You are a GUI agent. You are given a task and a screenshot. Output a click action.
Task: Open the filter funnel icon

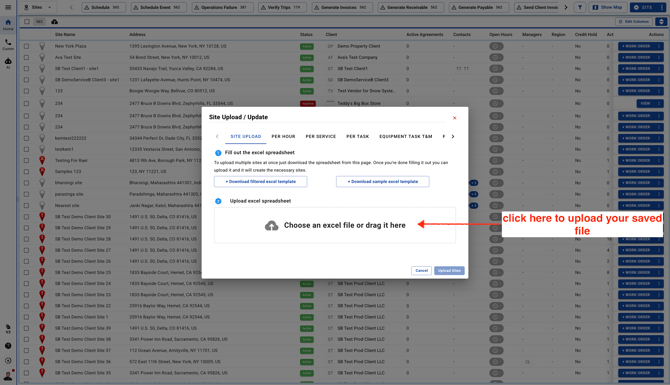click(x=580, y=7)
